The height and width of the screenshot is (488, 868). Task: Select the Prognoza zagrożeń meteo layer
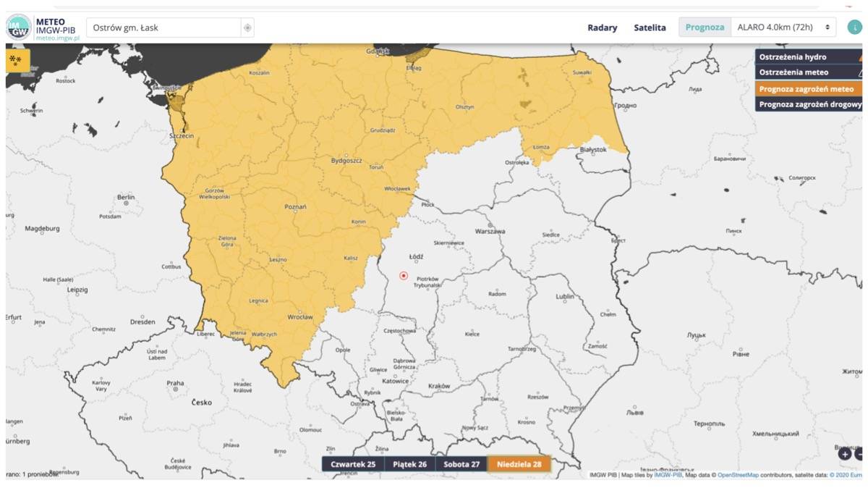807,89
